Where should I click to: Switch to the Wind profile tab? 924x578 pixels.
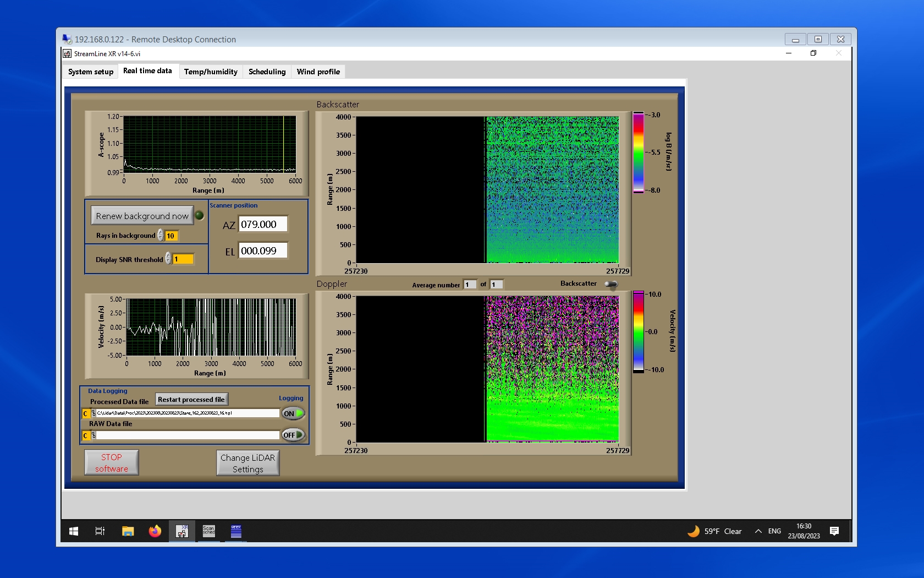(x=318, y=72)
